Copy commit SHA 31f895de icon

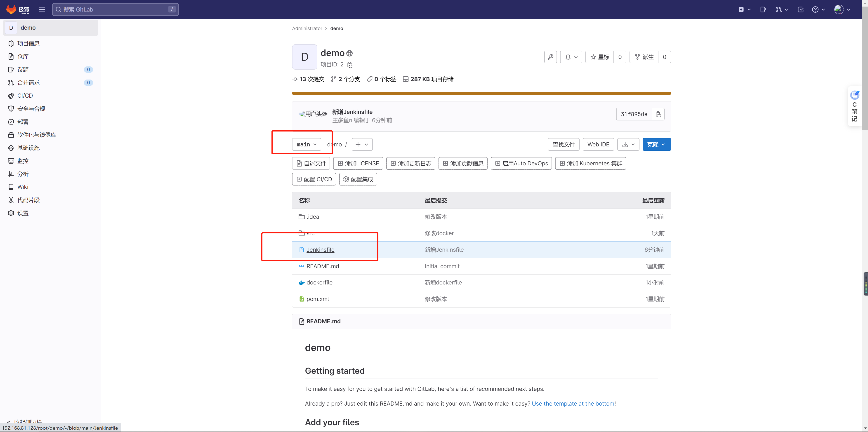click(x=658, y=114)
